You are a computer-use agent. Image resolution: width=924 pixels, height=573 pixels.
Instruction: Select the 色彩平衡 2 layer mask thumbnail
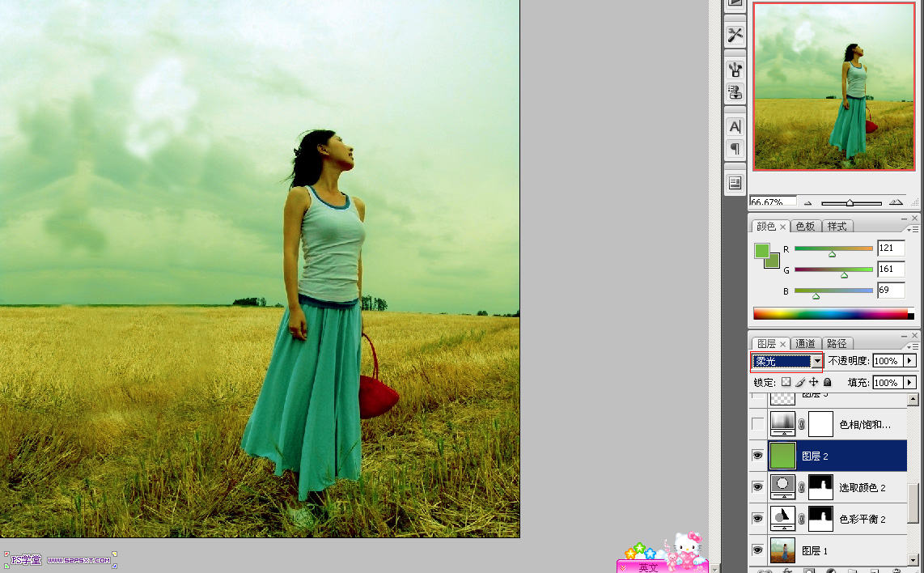[820, 519]
